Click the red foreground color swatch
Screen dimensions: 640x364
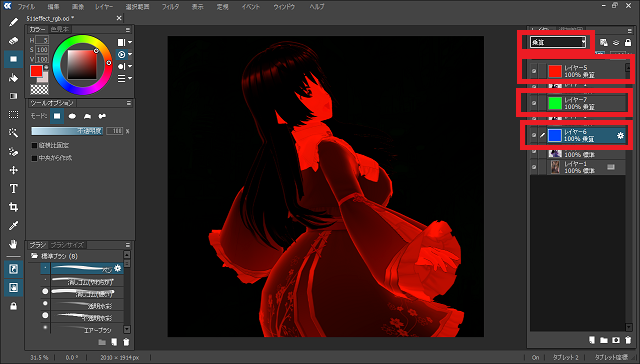click(36, 71)
